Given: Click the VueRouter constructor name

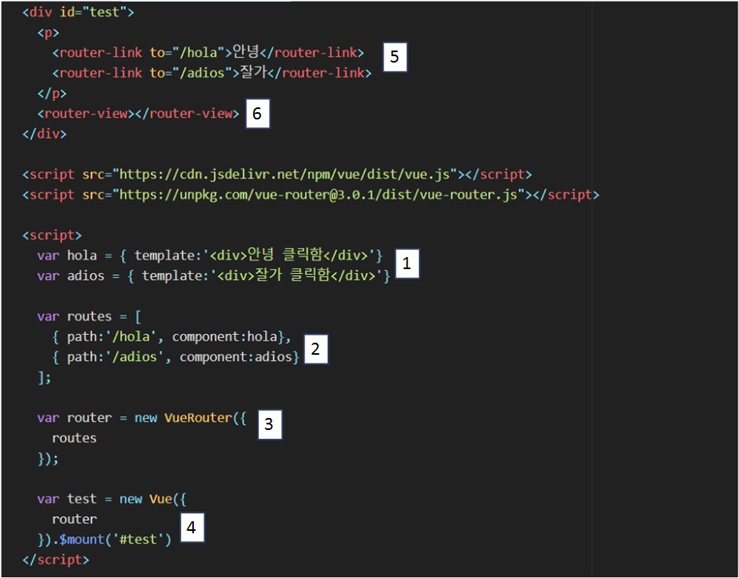Looking at the screenshot, I should click(x=198, y=418).
